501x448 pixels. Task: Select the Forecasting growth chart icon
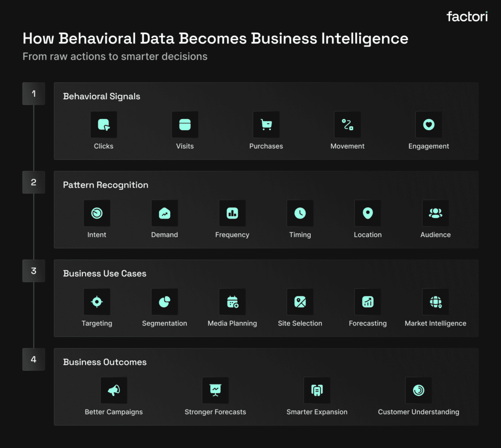[368, 302]
